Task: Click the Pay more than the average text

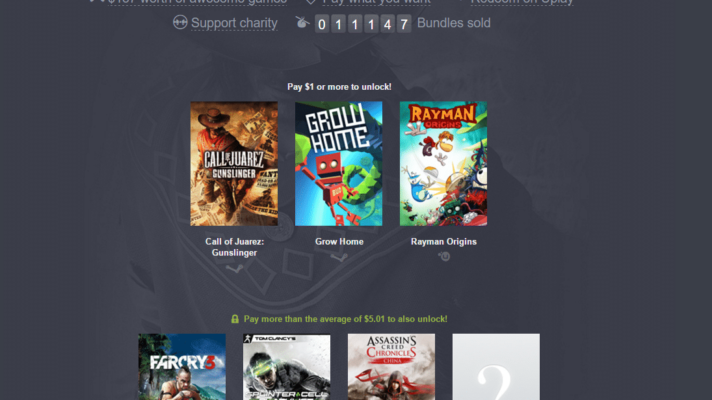Action: tap(346, 319)
